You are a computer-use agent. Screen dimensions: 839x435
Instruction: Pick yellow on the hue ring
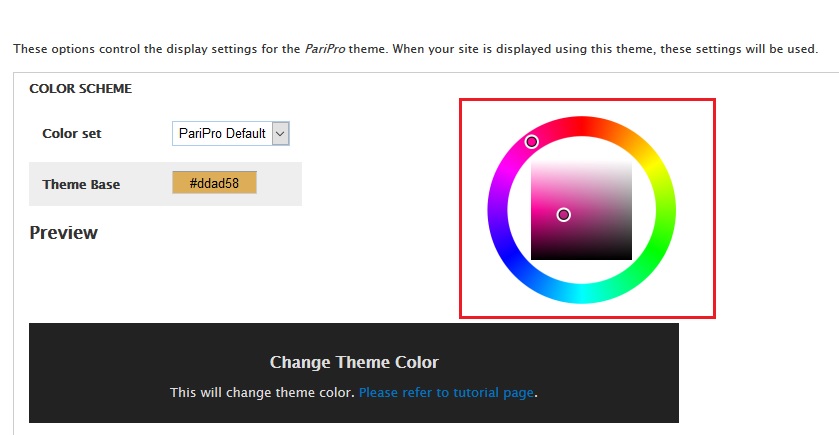pos(655,167)
